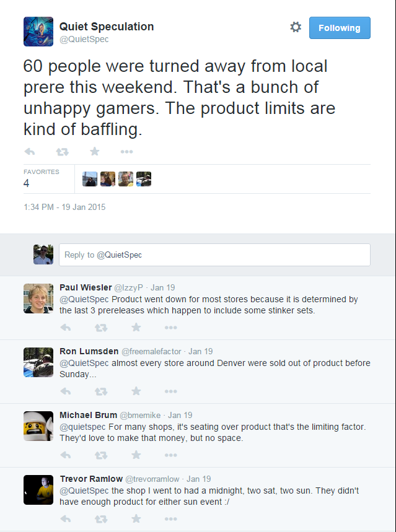Retweet Paul Wiesler's reply
This screenshot has width=396, height=532.
(100, 327)
